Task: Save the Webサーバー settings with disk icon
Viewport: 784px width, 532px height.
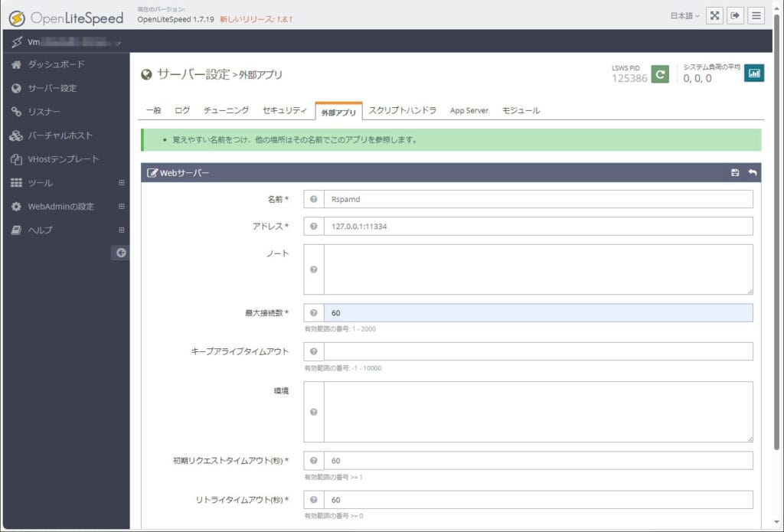Action: pos(735,172)
